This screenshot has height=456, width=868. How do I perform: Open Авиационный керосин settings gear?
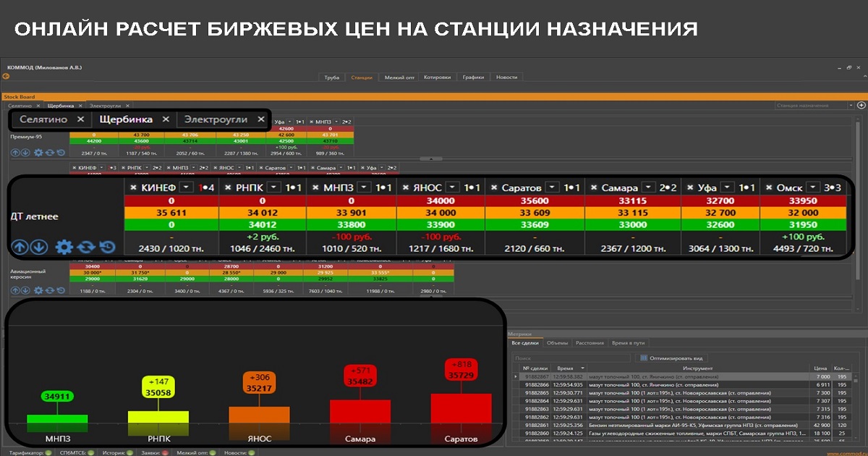point(39,290)
